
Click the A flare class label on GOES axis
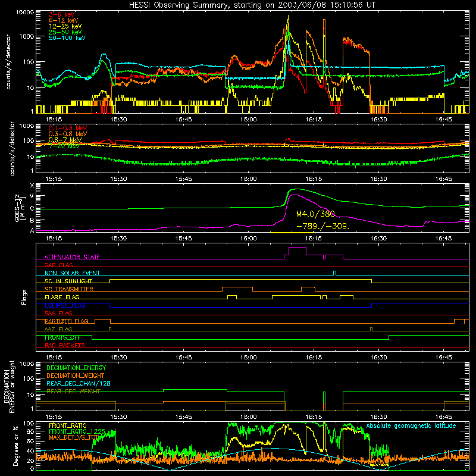[x=32, y=230]
